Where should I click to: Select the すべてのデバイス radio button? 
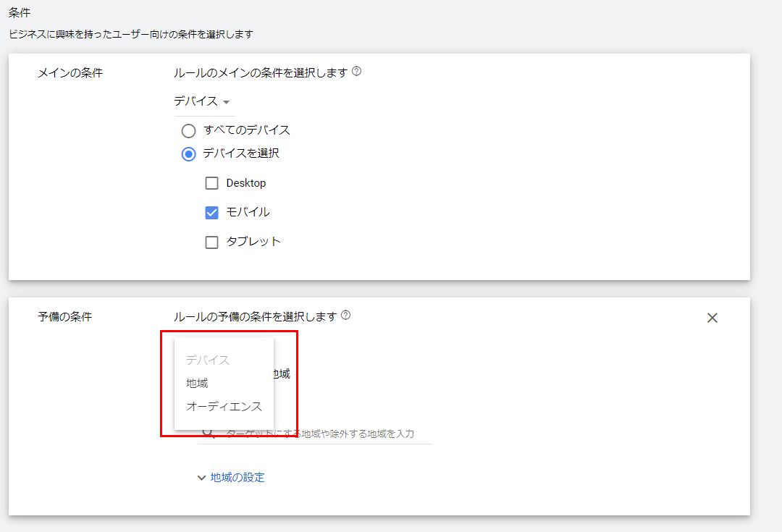[189, 131]
